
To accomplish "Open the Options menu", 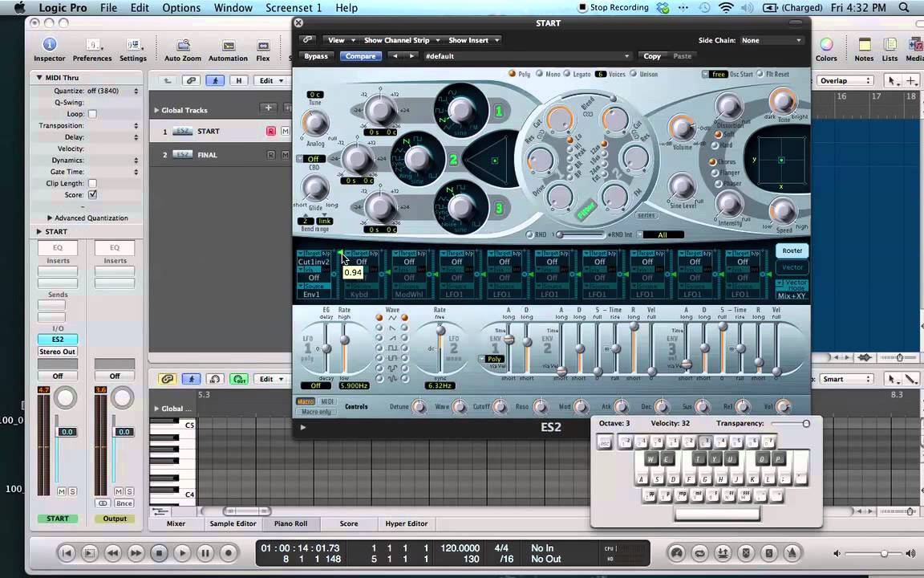I will coord(181,8).
